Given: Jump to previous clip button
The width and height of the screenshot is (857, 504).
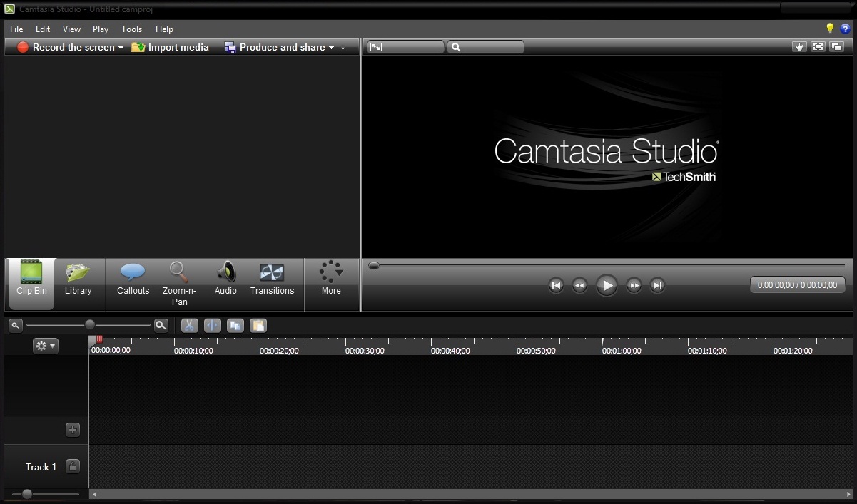Looking at the screenshot, I should pos(556,286).
